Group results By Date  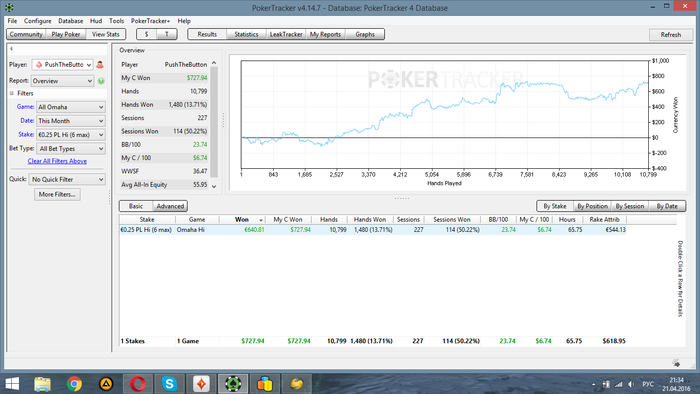pos(667,206)
